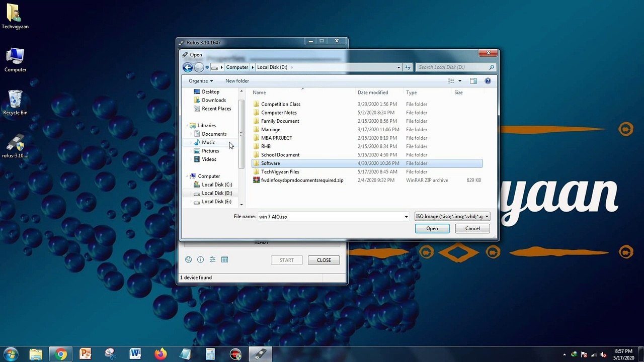The width and height of the screenshot is (644, 362).
Task: Select Libraries in the navigation pane
Action: [x=207, y=126]
